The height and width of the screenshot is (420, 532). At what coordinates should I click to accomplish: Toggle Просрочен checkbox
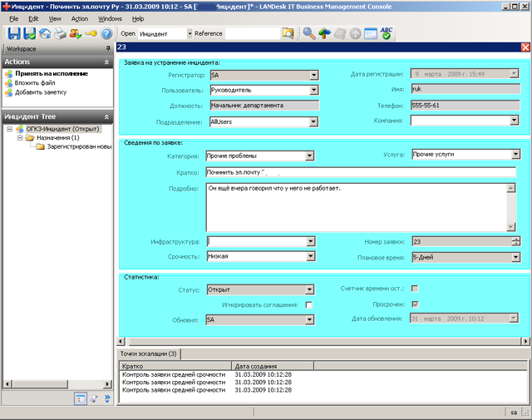tap(415, 304)
